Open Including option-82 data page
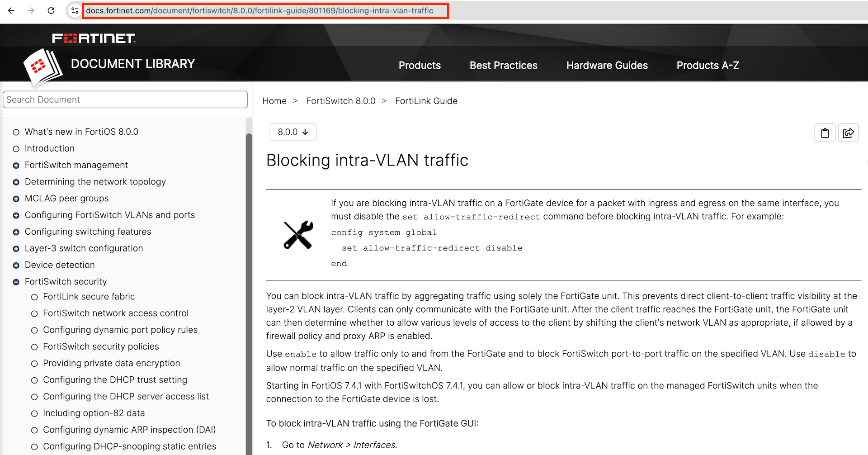The height and width of the screenshot is (455, 868). pyautogui.click(x=94, y=413)
